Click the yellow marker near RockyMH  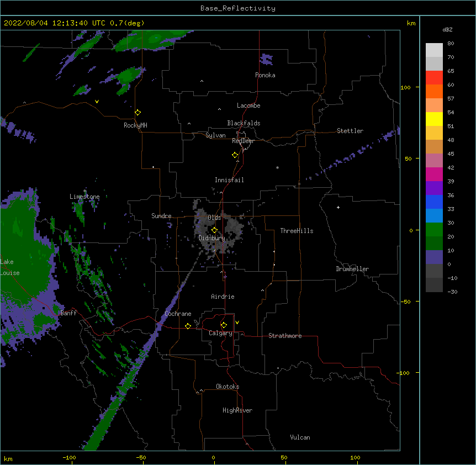pyautogui.click(x=137, y=113)
